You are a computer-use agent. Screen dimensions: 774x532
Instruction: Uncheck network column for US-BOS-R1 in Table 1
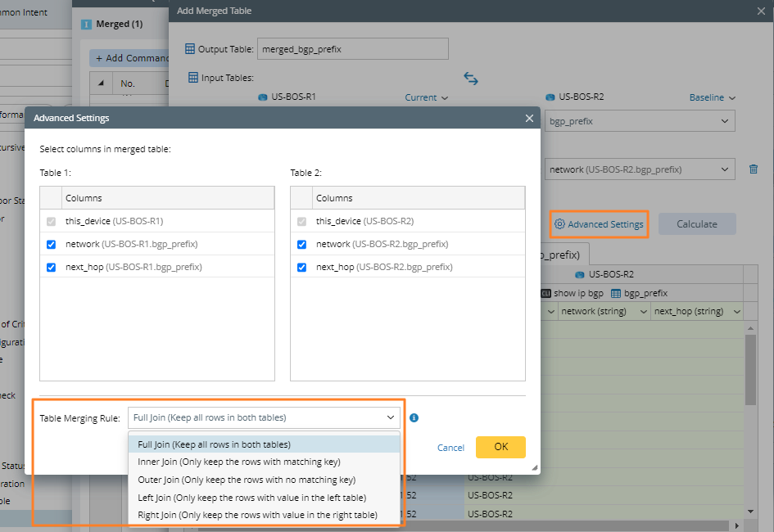(x=52, y=244)
